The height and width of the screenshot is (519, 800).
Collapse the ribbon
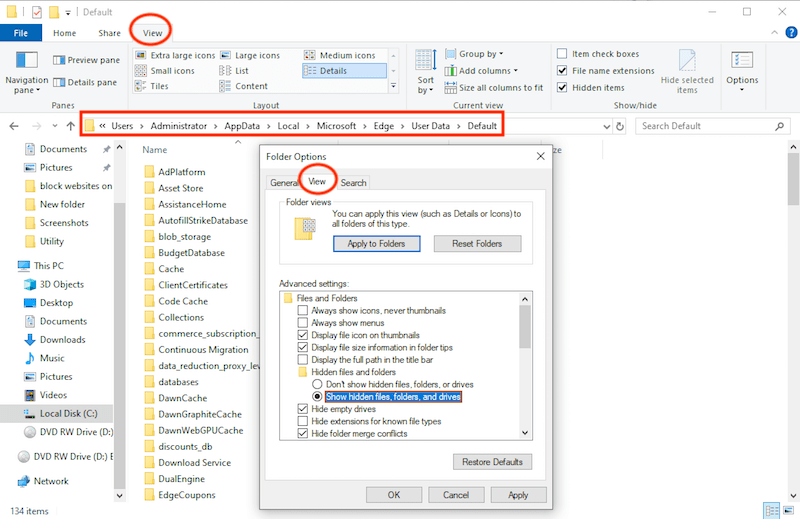[x=774, y=33]
